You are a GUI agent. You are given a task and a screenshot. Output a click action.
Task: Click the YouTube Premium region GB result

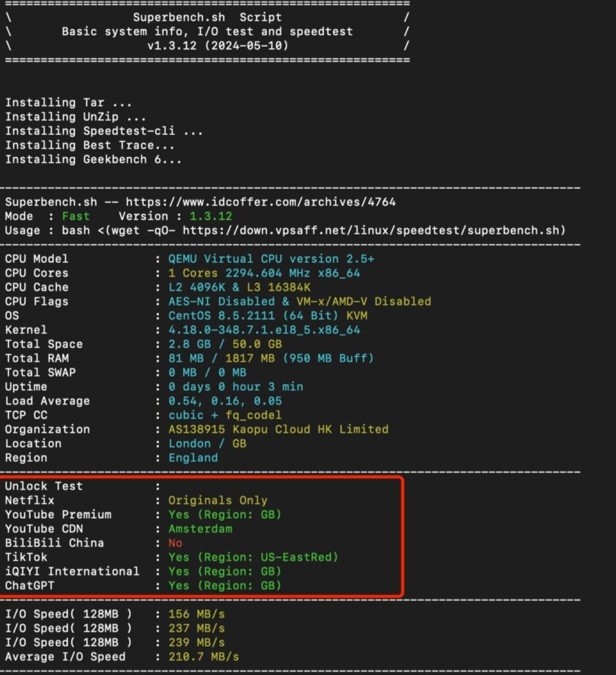click(x=224, y=514)
